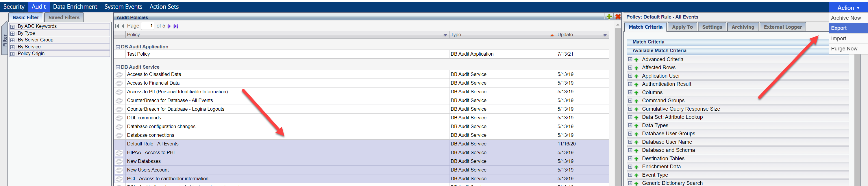Open the Data Enrichment menu

pyautogui.click(x=75, y=7)
